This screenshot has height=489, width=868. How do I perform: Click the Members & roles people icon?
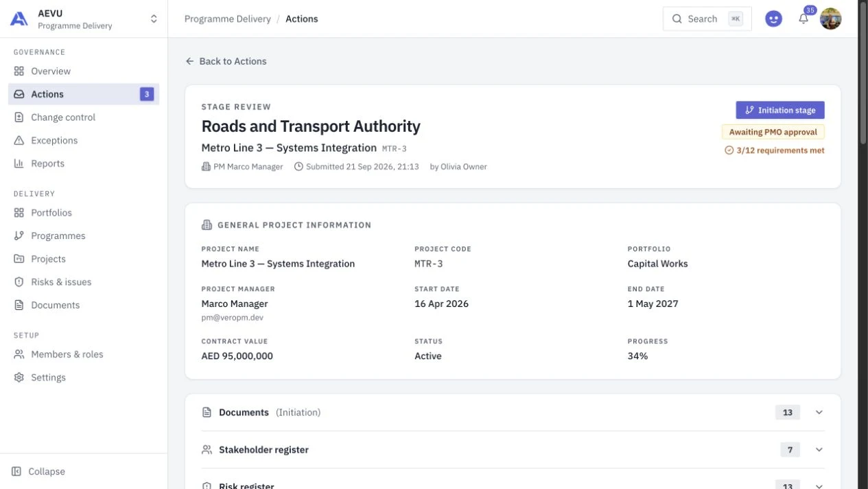(19, 354)
